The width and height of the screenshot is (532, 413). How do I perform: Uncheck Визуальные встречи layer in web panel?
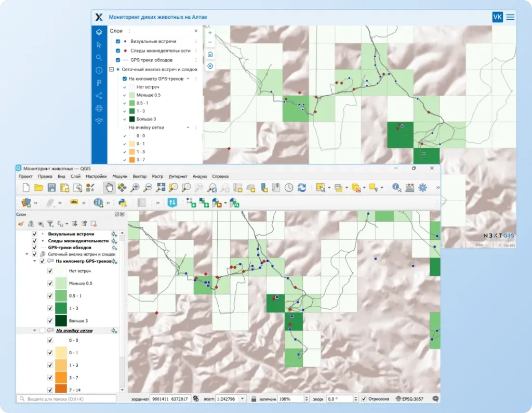coord(118,42)
